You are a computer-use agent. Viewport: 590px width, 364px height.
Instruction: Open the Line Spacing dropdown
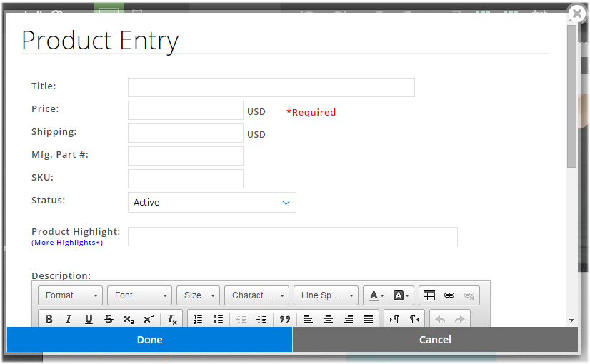point(326,295)
